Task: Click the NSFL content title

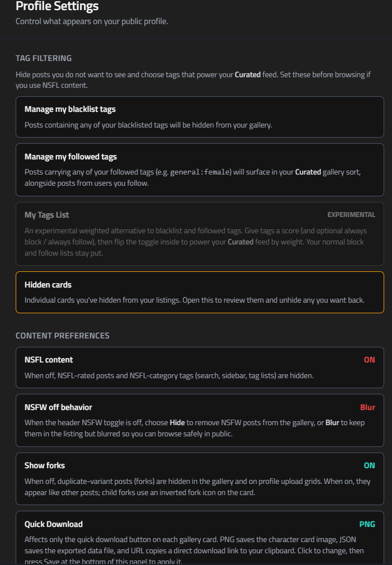Action: tap(49, 360)
